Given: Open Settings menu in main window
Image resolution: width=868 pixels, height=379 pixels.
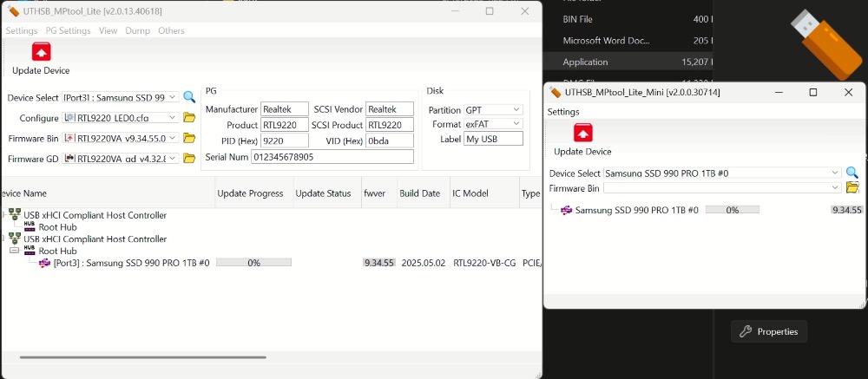Looking at the screenshot, I should [x=22, y=30].
